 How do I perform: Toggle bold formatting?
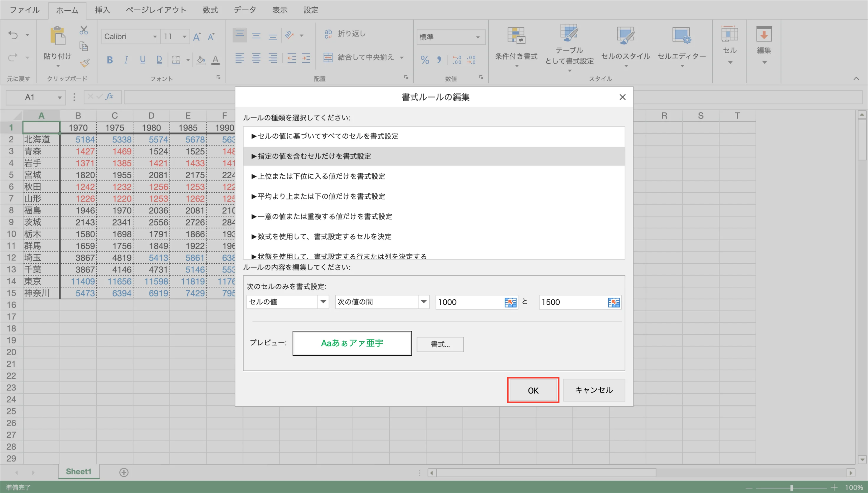coord(110,60)
